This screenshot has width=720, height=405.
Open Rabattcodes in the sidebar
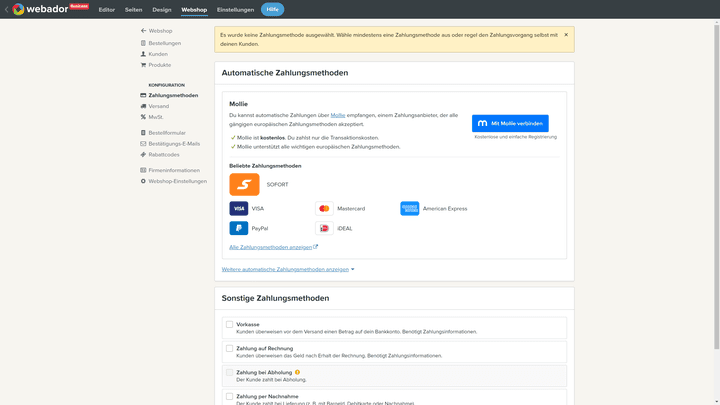pos(164,155)
